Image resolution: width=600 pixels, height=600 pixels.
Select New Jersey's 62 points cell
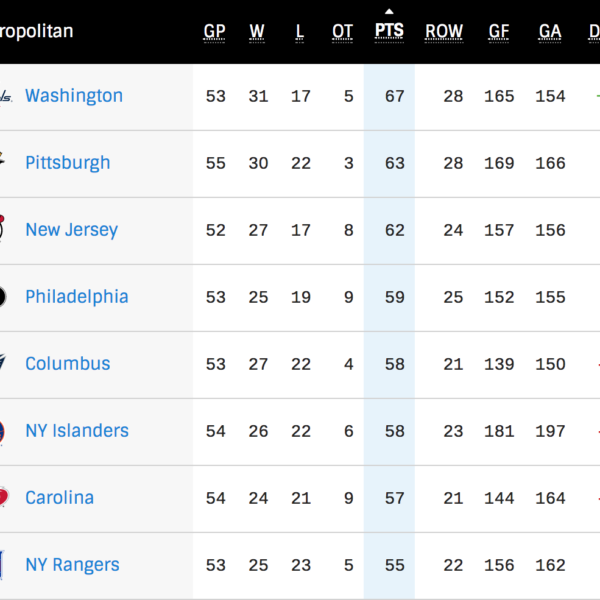395,230
